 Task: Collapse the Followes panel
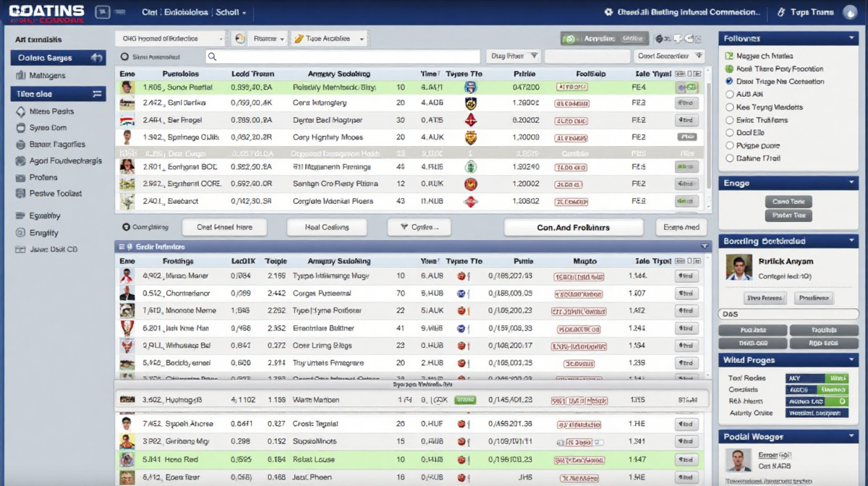coord(852,38)
